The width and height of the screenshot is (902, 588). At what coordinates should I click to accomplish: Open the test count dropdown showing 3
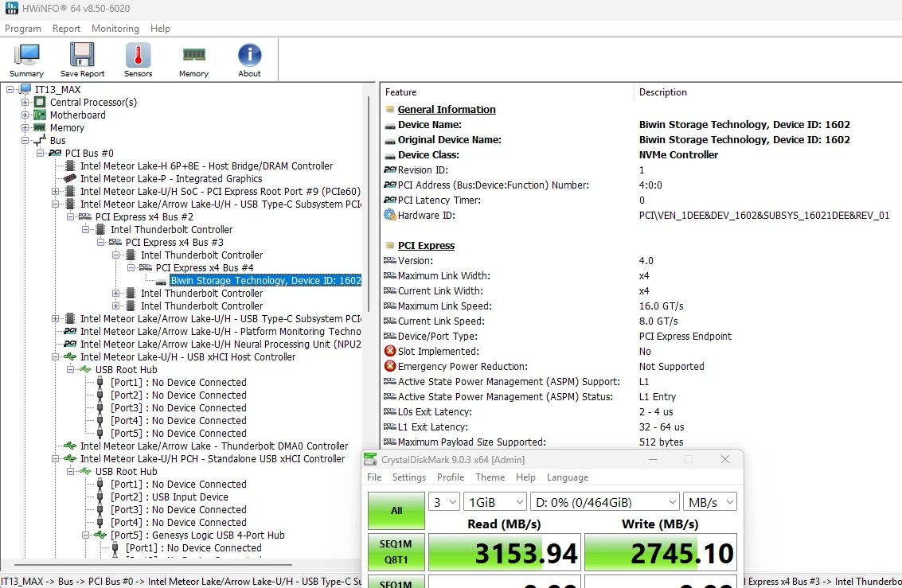(444, 502)
